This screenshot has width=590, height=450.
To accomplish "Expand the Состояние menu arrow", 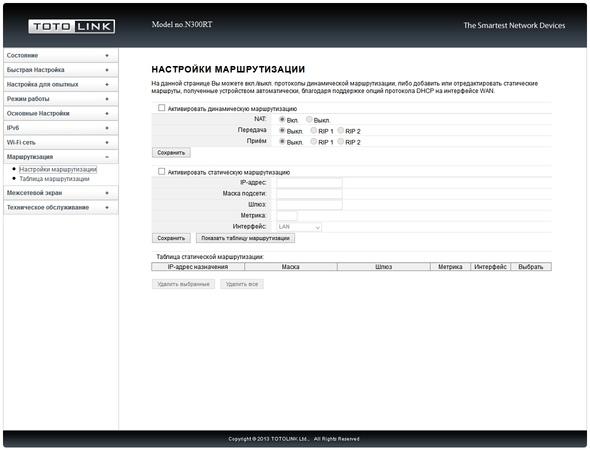I will pyautogui.click(x=107, y=56).
